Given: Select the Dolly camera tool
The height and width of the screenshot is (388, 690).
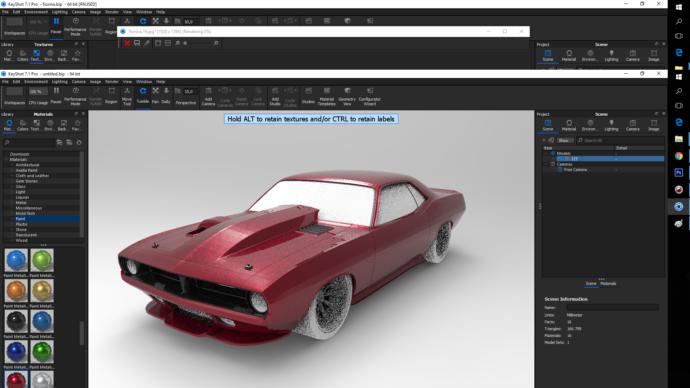Looking at the screenshot, I should click(166, 95).
